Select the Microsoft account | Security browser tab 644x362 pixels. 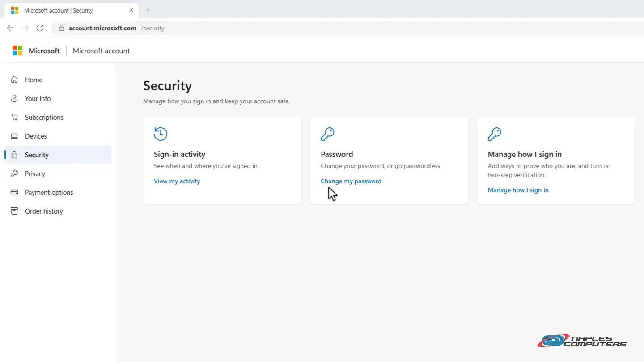[72, 10]
